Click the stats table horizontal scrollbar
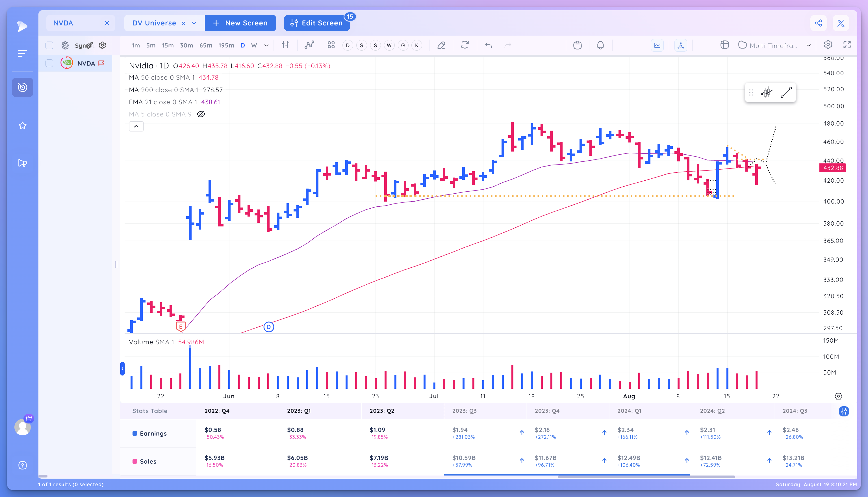868x497 pixels. pos(646,477)
